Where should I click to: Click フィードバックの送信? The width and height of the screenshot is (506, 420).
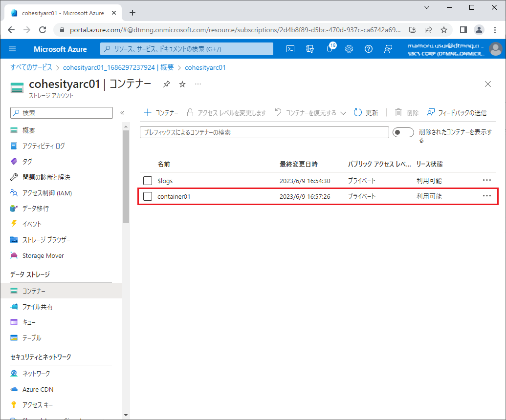457,112
